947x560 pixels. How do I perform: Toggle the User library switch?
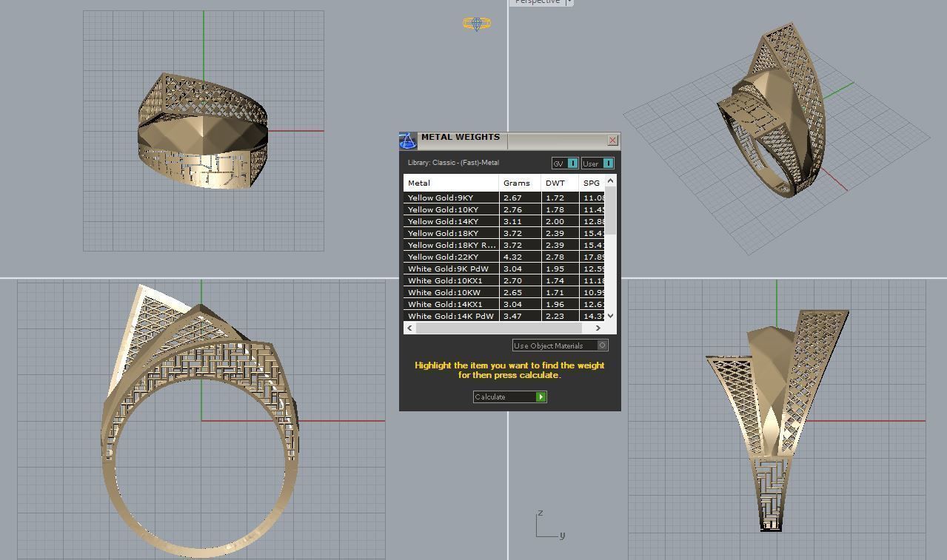(598, 163)
